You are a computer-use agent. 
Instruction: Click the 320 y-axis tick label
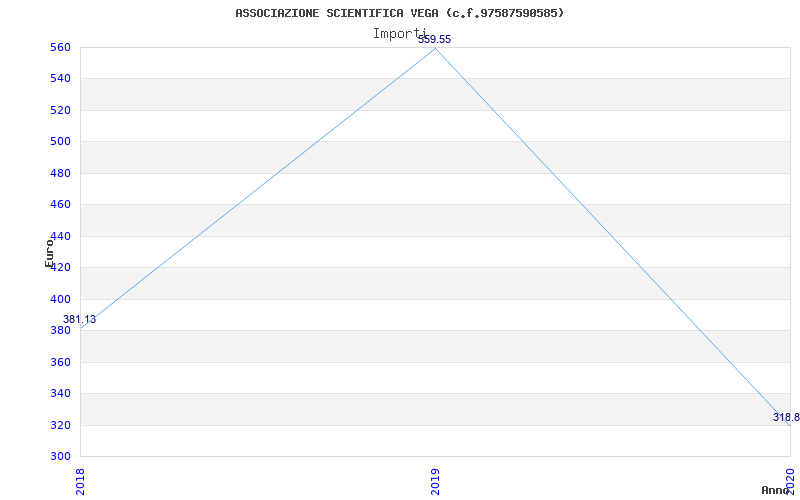coord(60,425)
